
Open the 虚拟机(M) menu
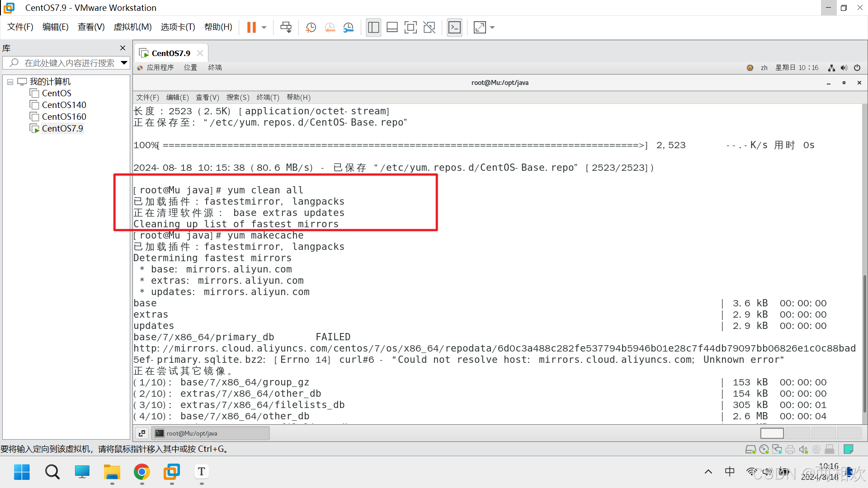pyautogui.click(x=132, y=27)
